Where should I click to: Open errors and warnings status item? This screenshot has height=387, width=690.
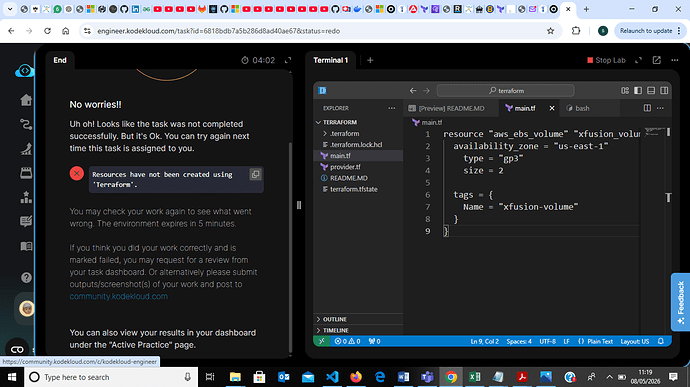348,341
